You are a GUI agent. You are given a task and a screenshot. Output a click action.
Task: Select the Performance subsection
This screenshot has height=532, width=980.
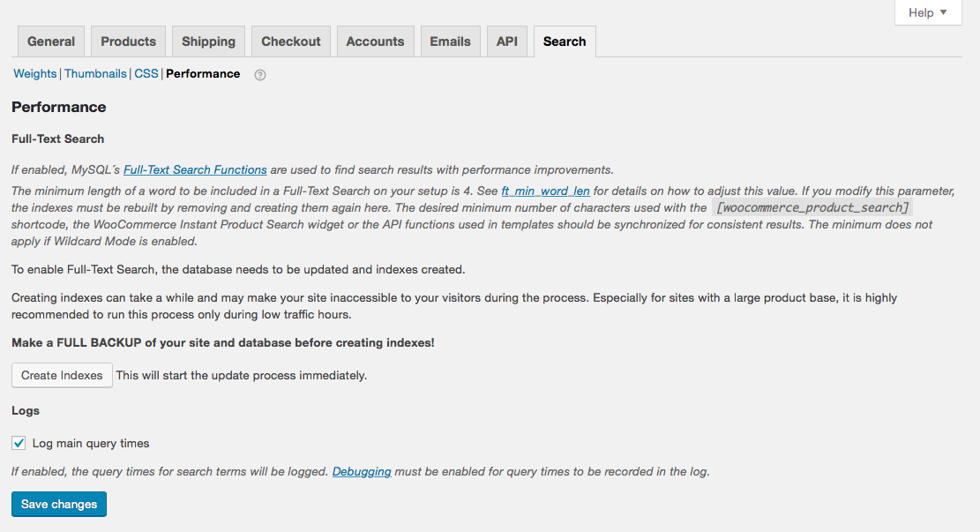coord(203,74)
